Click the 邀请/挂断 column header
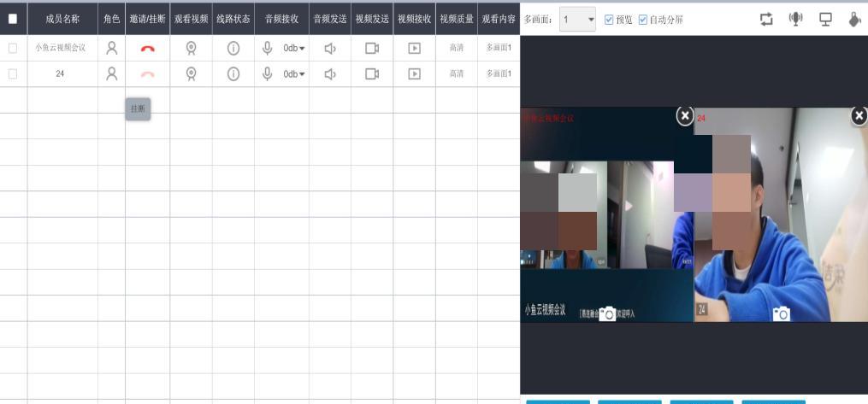Image resolution: width=868 pixels, height=404 pixels. pyautogui.click(x=148, y=19)
